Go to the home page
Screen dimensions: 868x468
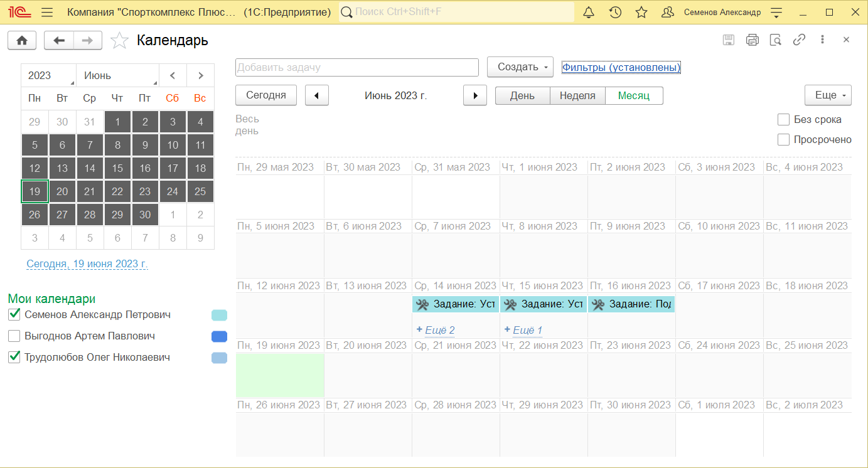[22, 40]
